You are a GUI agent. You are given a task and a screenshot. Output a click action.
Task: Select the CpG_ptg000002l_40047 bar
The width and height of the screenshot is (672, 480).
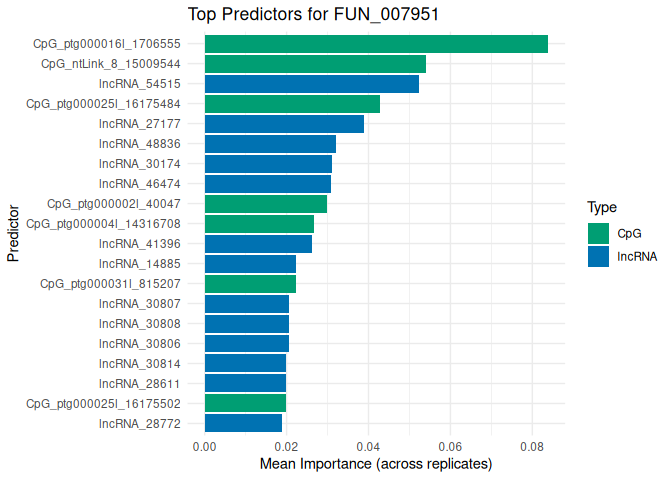265,204
